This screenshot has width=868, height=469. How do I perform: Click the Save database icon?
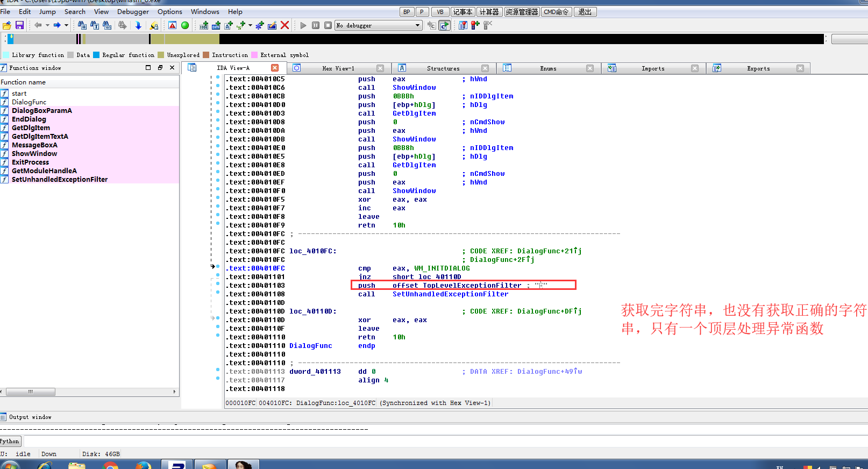19,25
